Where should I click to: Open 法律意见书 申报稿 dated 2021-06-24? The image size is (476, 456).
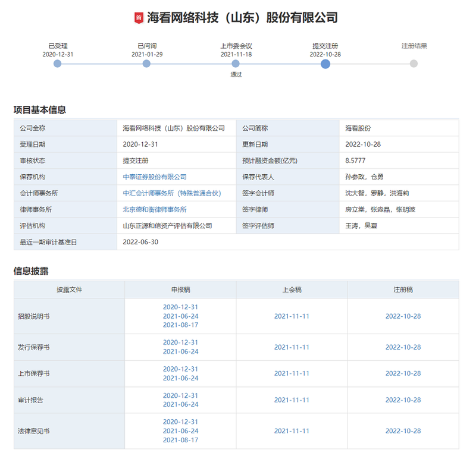point(181,431)
